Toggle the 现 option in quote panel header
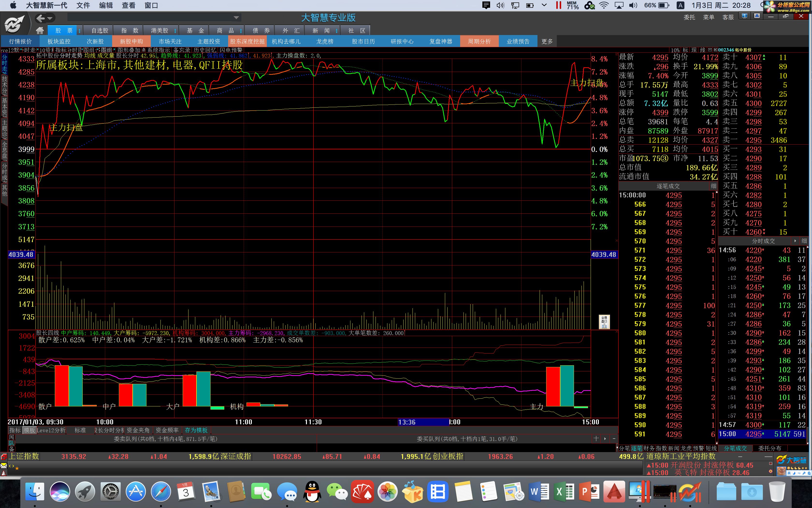Screen dimensions: 812x508 tap(694, 50)
